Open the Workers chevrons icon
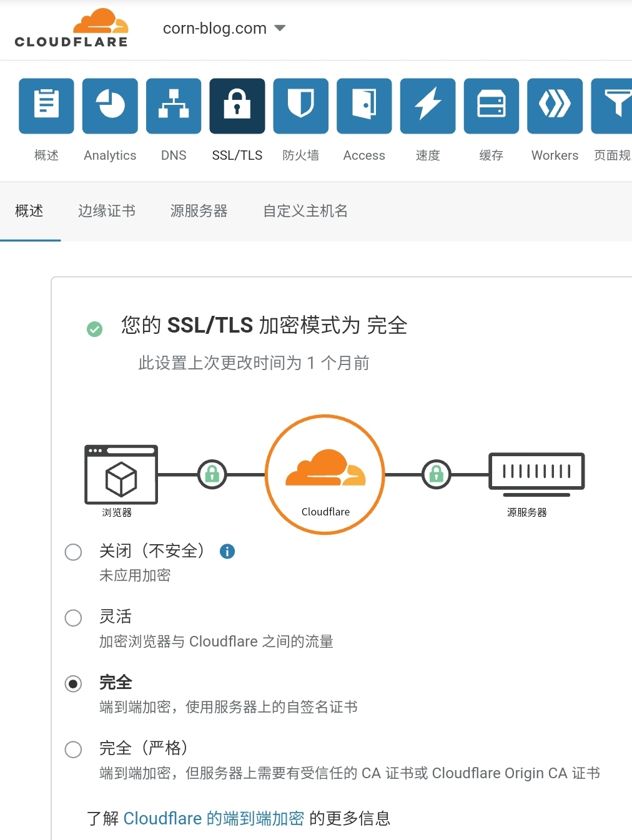 click(x=555, y=106)
